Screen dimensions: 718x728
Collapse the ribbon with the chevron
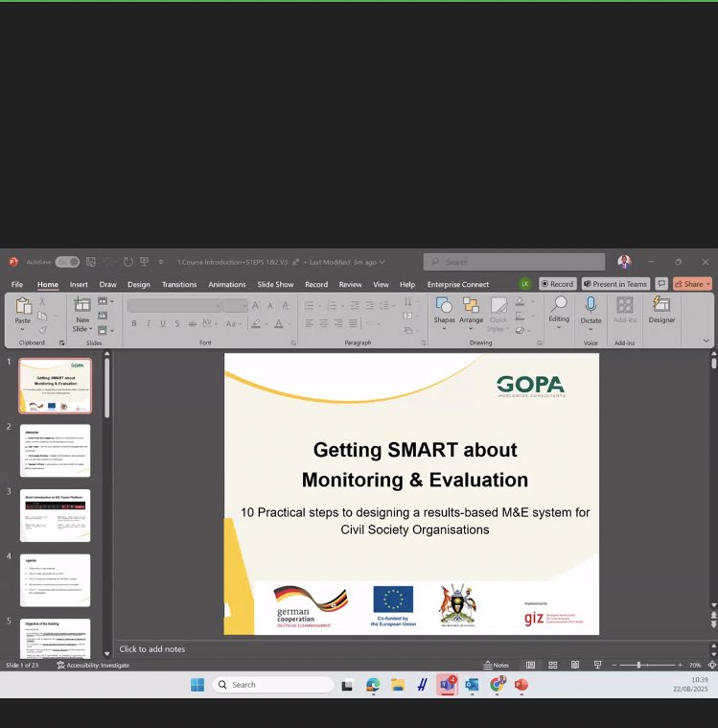tap(706, 341)
